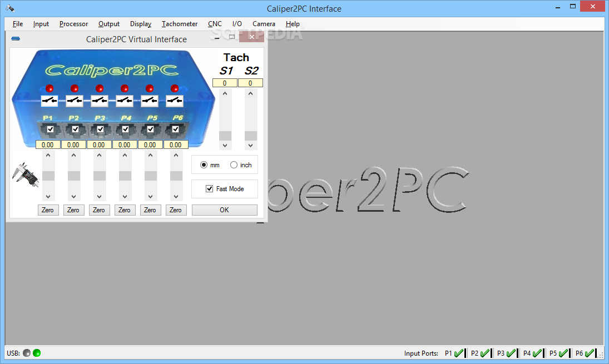609x364 pixels.
Task: Click the P4 green checkmark in status bar
Action: (537, 353)
